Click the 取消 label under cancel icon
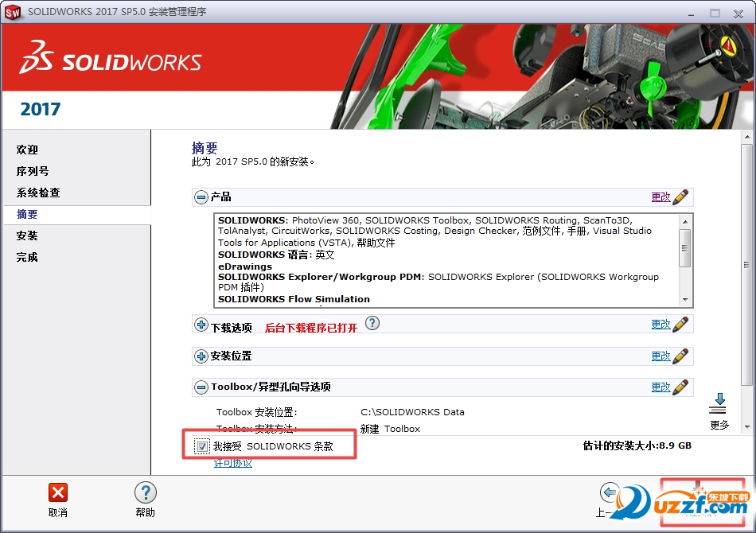The width and height of the screenshot is (756, 533). (x=58, y=513)
